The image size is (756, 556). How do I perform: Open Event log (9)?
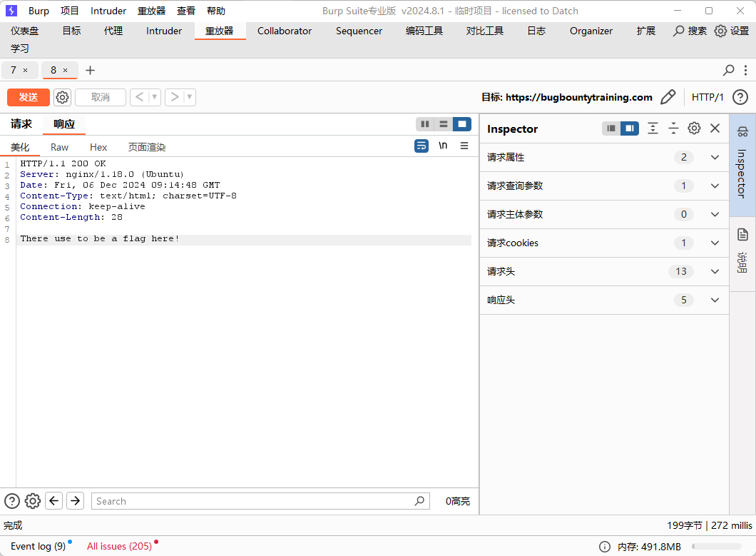tap(38, 546)
